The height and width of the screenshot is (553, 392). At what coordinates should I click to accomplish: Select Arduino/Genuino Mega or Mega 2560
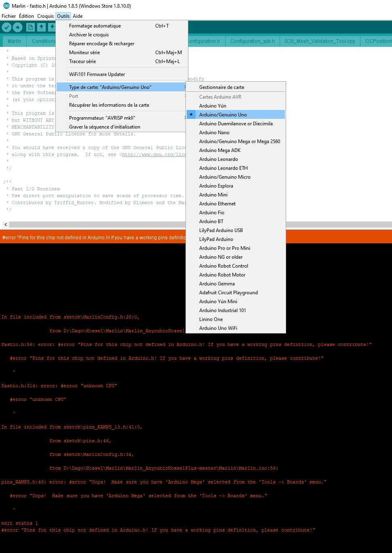(236, 141)
